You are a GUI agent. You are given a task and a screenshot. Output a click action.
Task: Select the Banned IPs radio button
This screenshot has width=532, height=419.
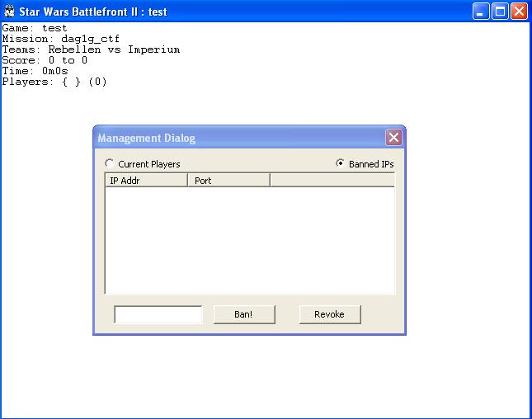click(x=341, y=164)
